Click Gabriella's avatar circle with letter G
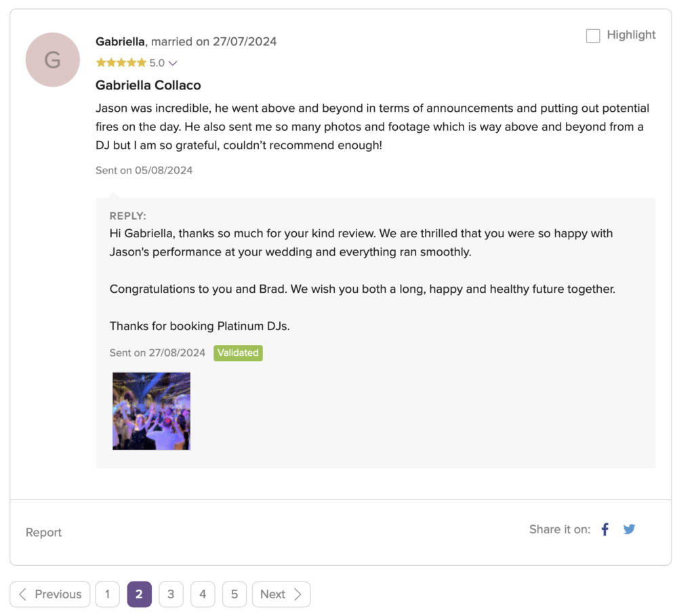The height and width of the screenshot is (616, 694). 53,60
